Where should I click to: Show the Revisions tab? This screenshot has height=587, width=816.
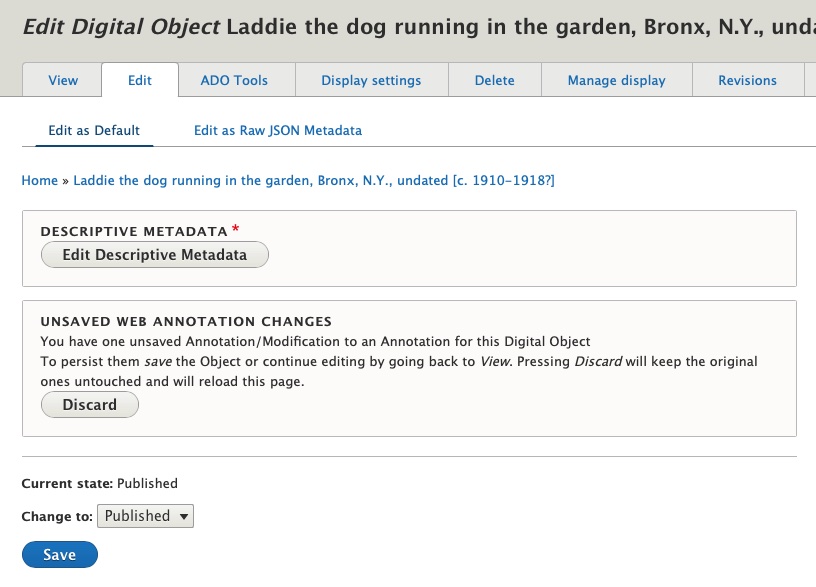747,80
